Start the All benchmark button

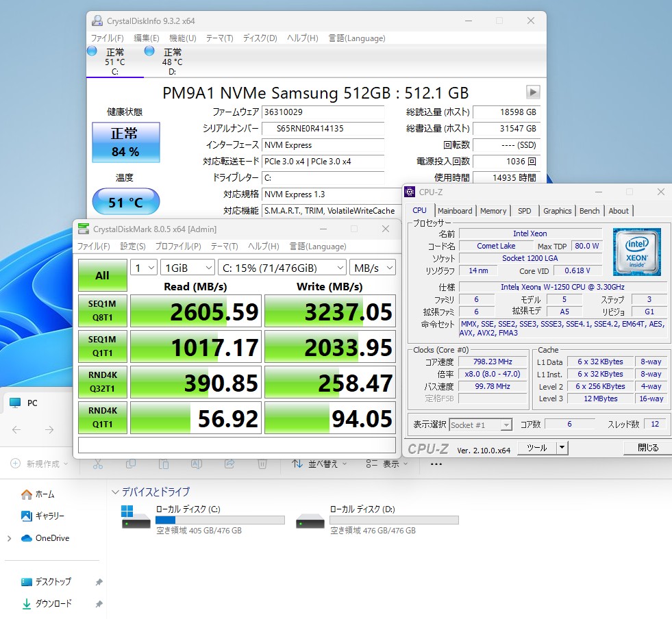click(103, 275)
